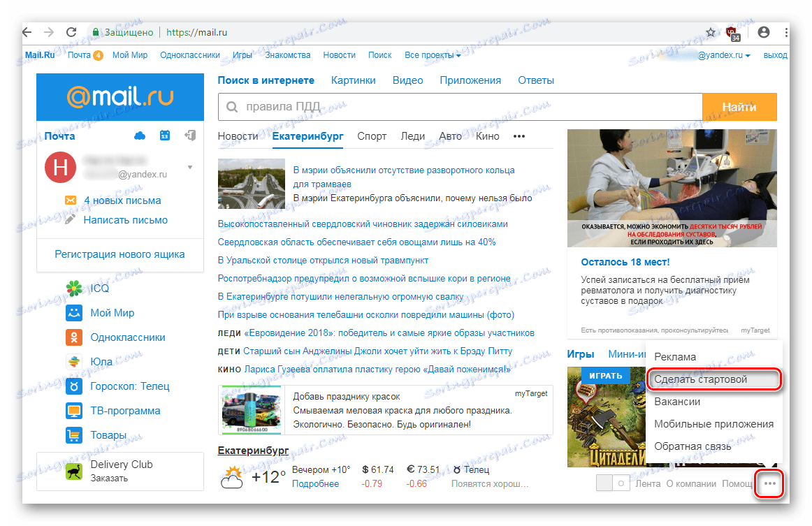The width and height of the screenshot is (812, 526).
Task: Click Подробнее under the weather forecast
Action: coord(315,483)
